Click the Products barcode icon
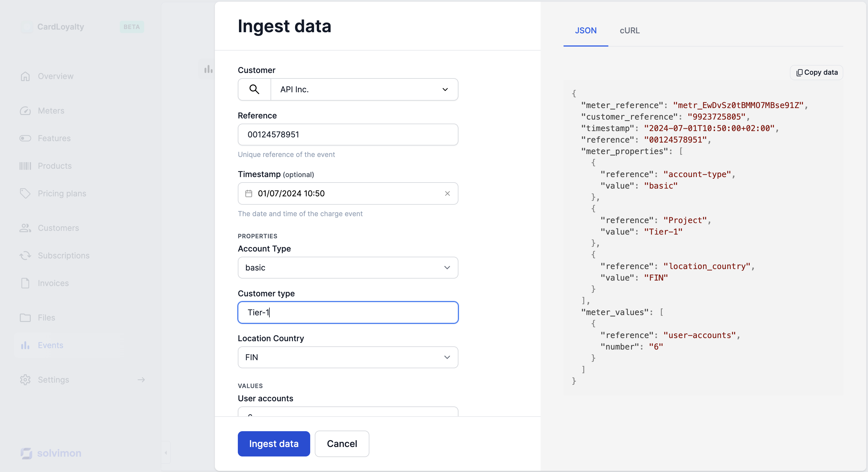868x472 pixels. [x=25, y=166]
